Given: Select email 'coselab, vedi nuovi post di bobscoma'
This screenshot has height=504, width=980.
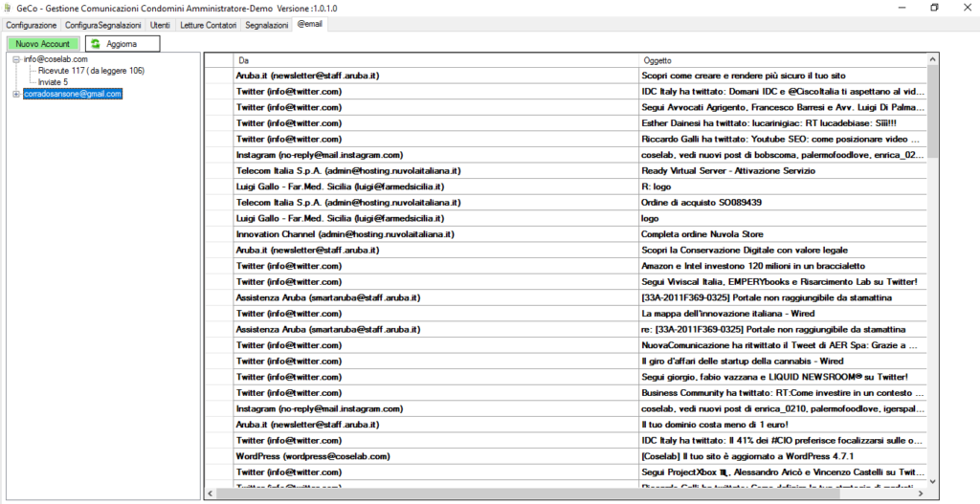Looking at the screenshot, I should pyautogui.click(x=783, y=155).
